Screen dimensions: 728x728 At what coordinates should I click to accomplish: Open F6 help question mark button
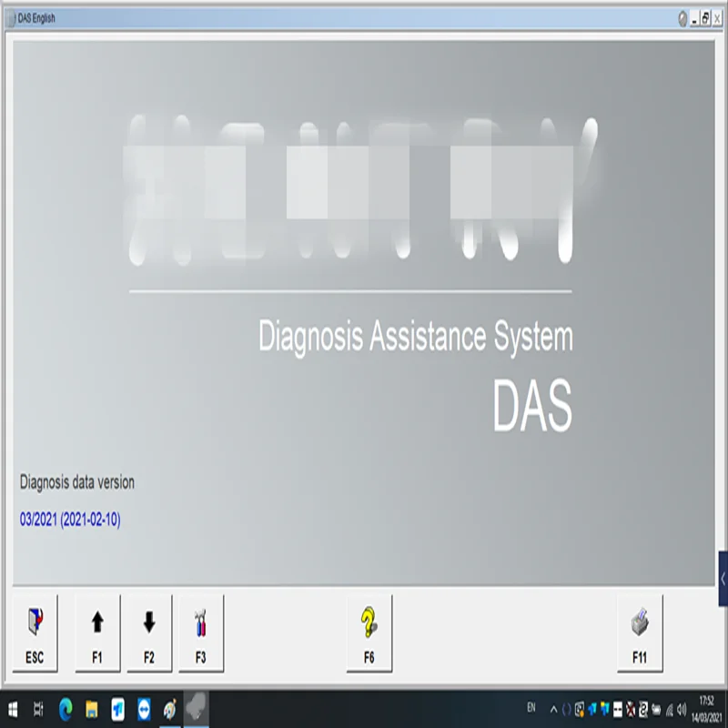[369, 633]
